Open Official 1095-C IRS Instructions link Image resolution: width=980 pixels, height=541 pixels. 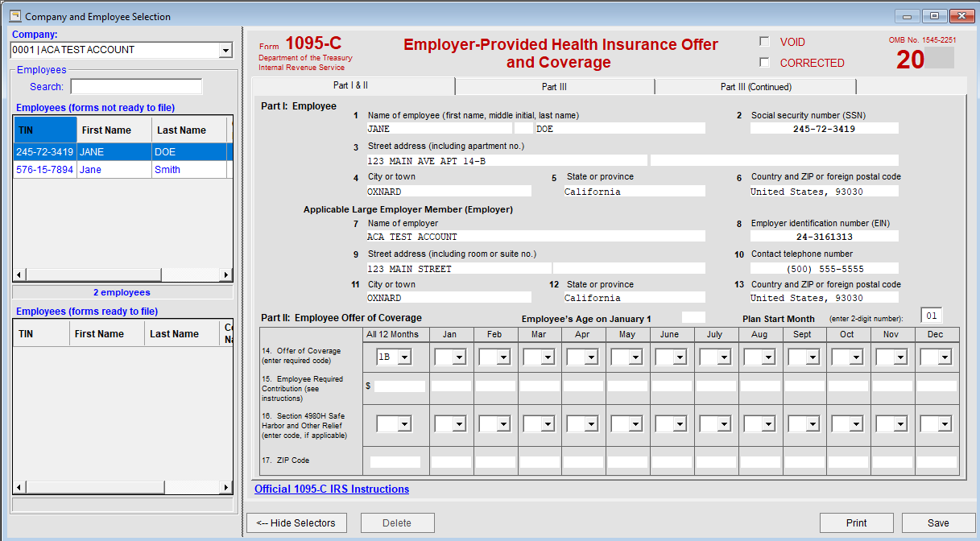pyautogui.click(x=332, y=489)
